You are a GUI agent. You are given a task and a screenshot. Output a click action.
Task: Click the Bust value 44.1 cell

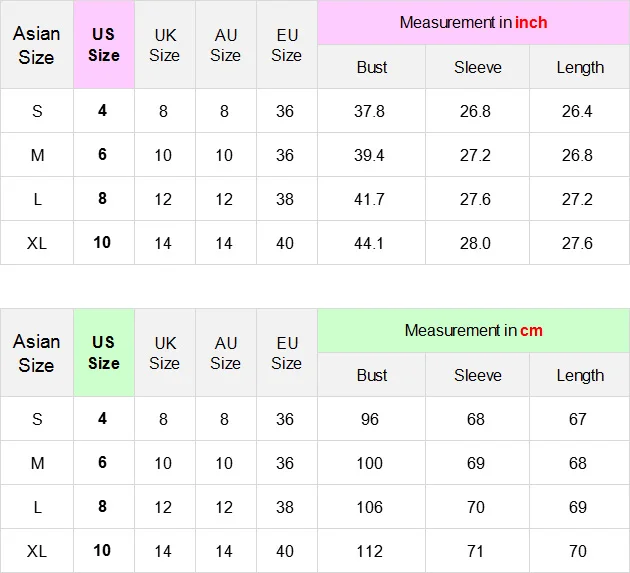point(371,243)
